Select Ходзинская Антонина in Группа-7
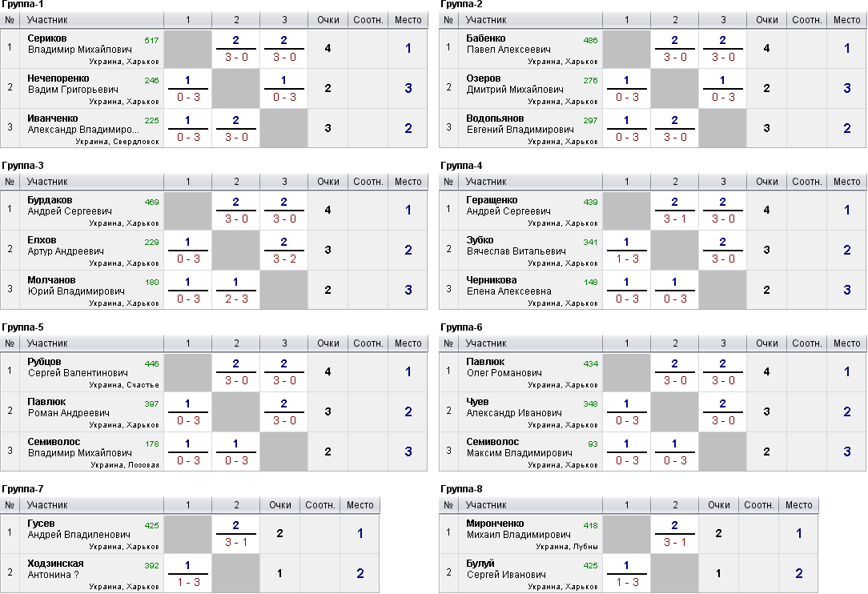The width and height of the screenshot is (868, 594). [55, 569]
